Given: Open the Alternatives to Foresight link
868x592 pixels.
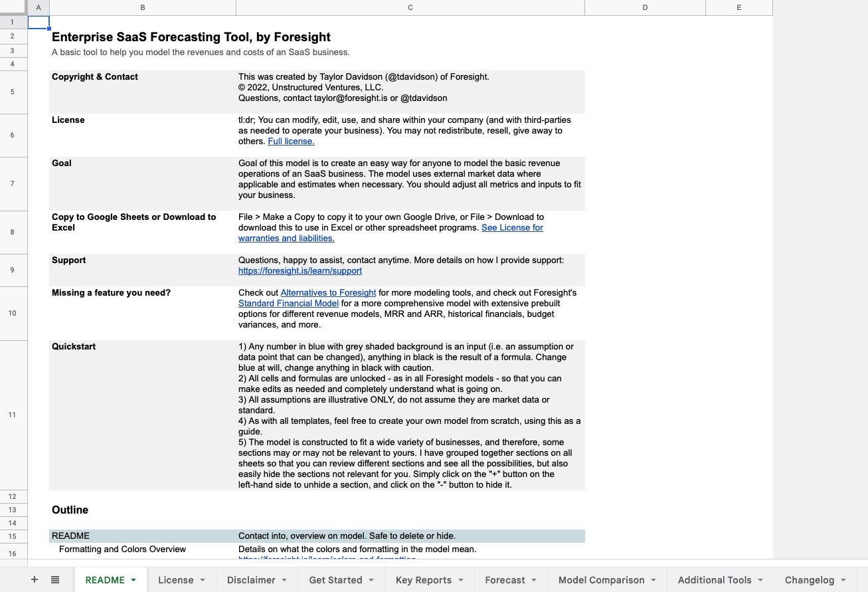Looking at the screenshot, I should 328,292.
